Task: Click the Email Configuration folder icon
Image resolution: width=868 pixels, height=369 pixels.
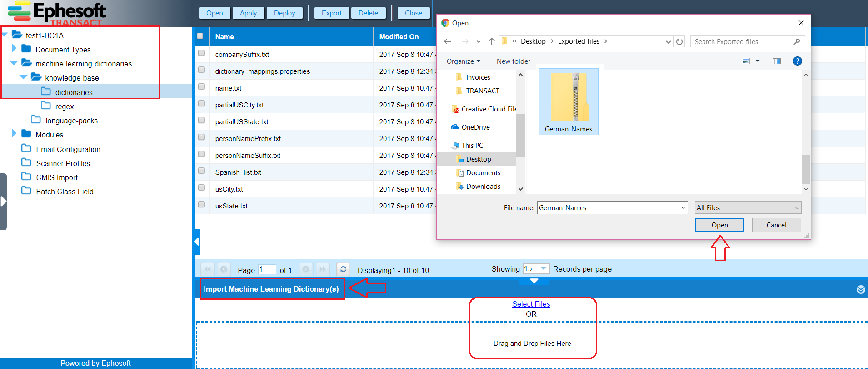Action: click(26, 148)
